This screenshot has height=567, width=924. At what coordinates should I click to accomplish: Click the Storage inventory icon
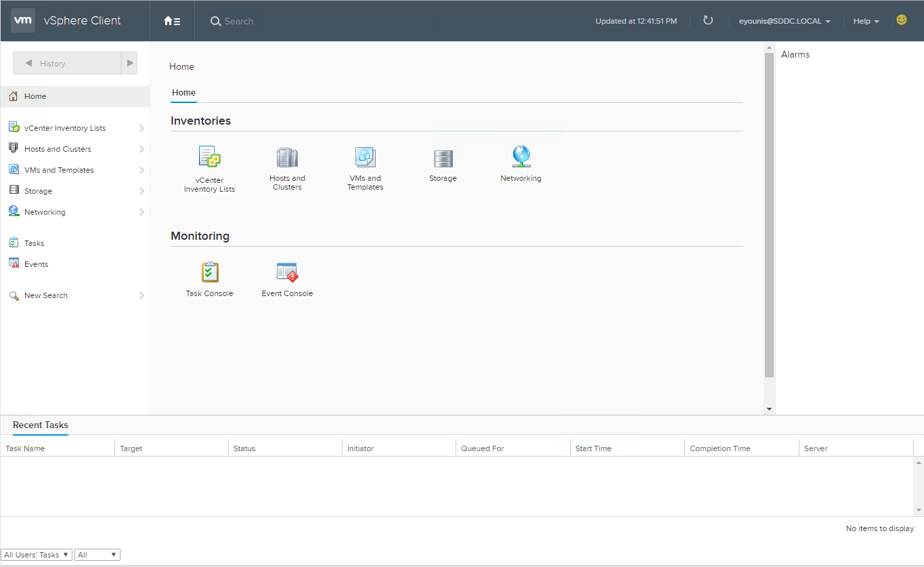click(x=443, y=159)
